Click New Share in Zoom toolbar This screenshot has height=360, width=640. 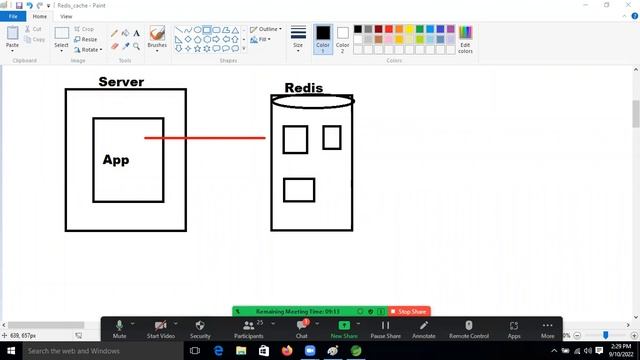coord(344,329)
